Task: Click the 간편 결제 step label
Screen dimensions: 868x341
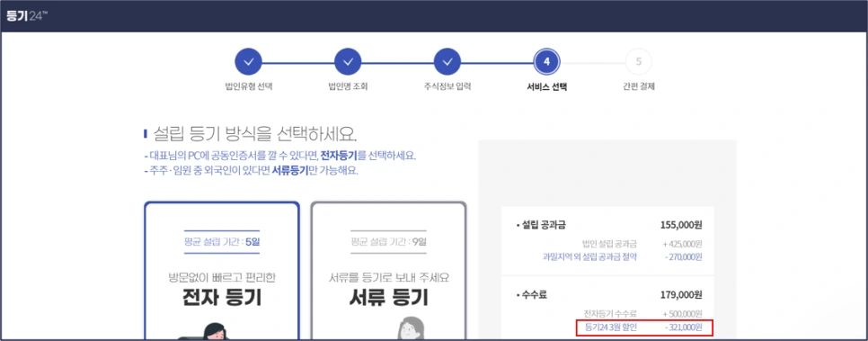Action: point(638,87)
